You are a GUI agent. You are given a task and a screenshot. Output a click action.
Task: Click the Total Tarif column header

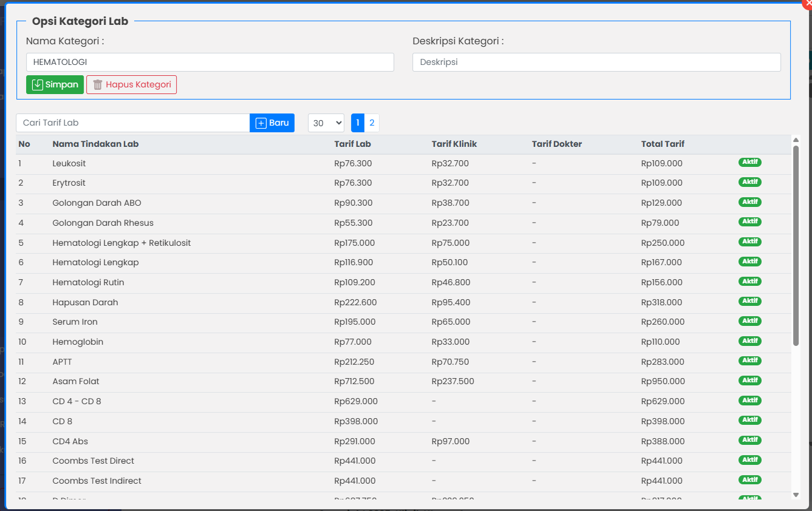point(662,144)
